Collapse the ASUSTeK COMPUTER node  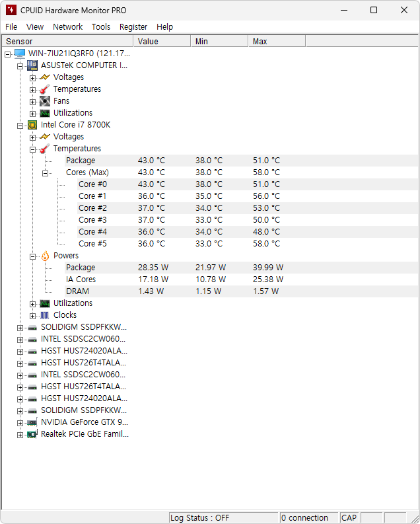pyautogui.click(x=20, y=66)
